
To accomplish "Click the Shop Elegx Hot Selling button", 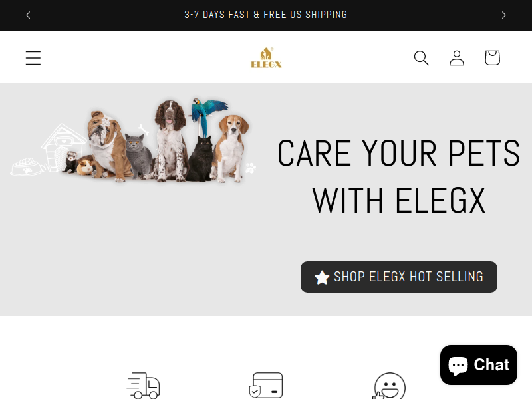I will click(399, 277).
